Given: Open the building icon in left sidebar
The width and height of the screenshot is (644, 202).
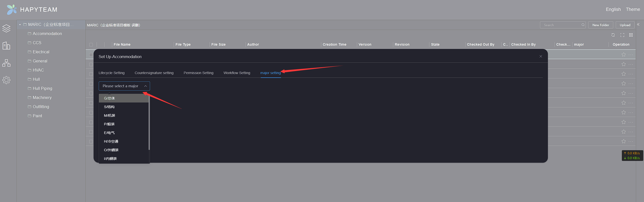Looking at the screenshot, I should coord(6,46).
